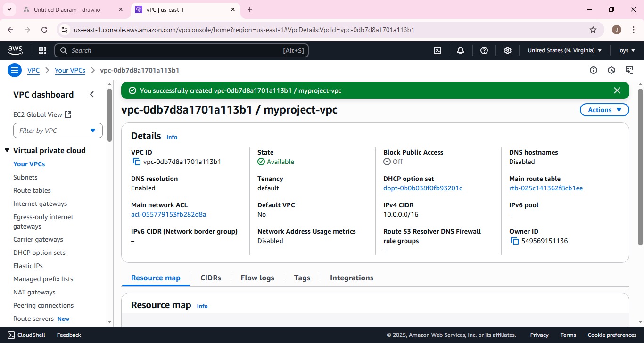Open the Filter by VPC dropdown
This screenshot has height=343, width=644.
point(58,131)
